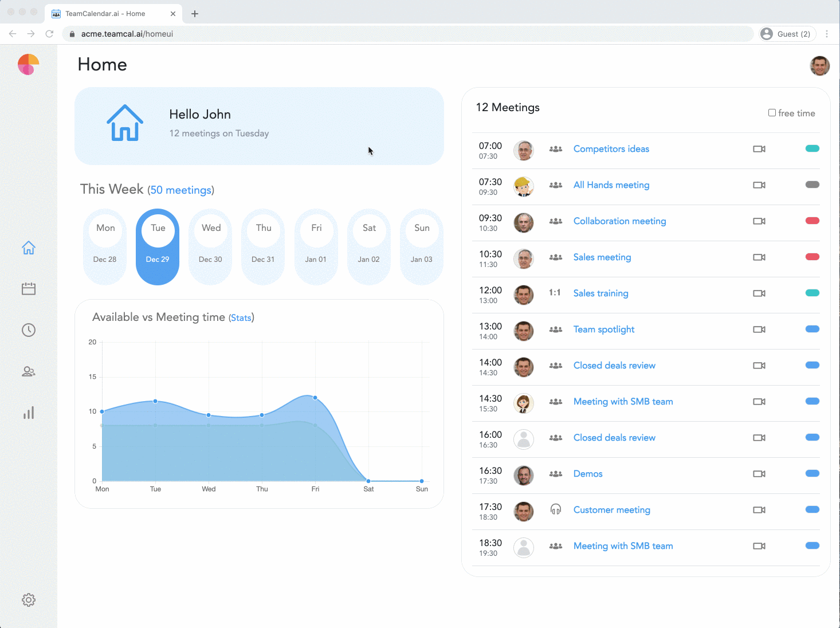Viewport: 840px width, 628px height.
Task: Open the All Hands meeting link
Action: pyautogui.click(x=611, y=185)
